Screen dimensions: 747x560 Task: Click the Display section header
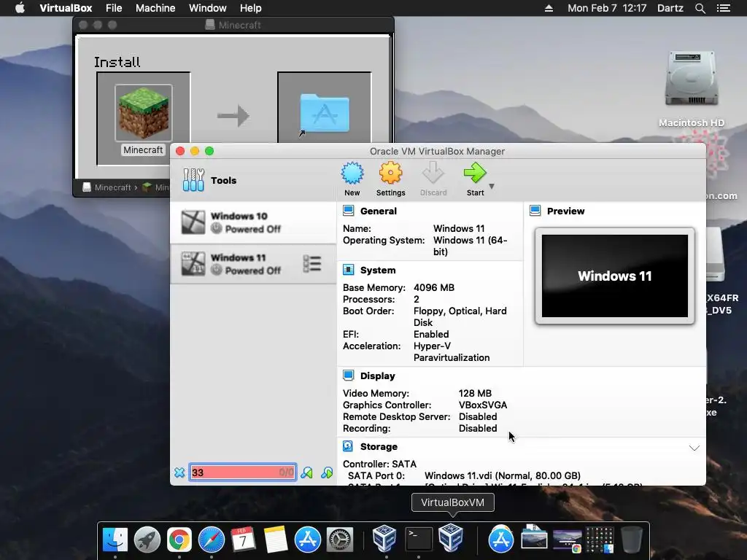click(377, 376)
